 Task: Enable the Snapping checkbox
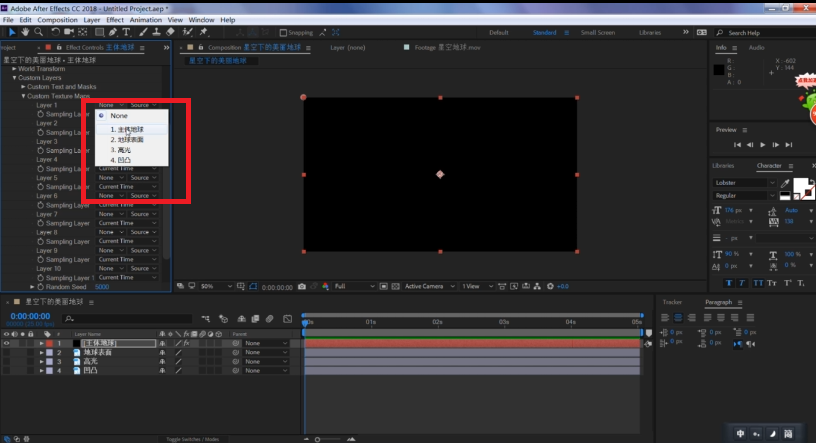click(282, 32)
